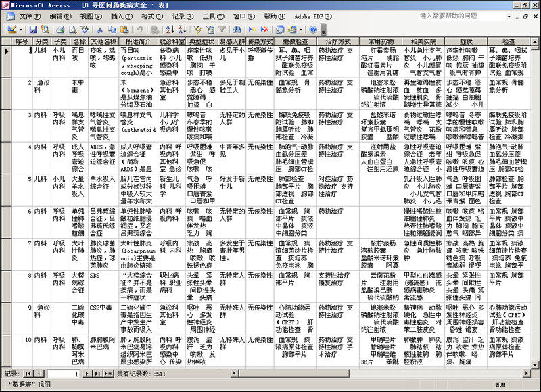
Task: Open File Search from the toolbar
Action: point(45,30)
